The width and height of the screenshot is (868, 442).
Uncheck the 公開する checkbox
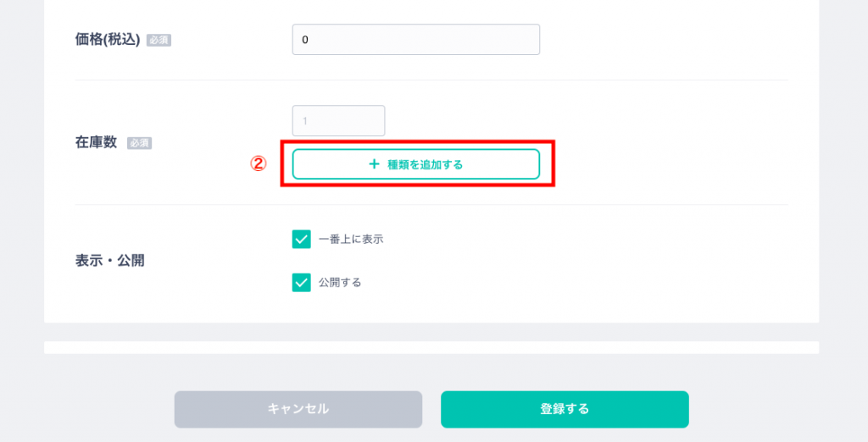coord(302,282)
